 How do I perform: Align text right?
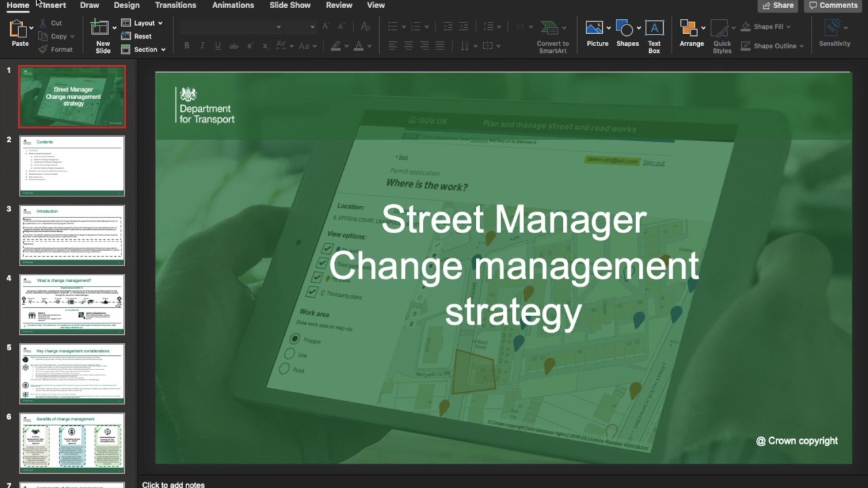(425, 46)
